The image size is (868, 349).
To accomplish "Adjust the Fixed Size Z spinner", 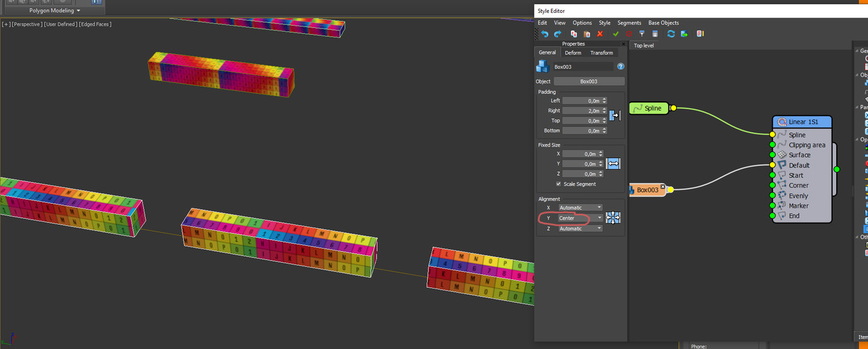I will (x=601, y=174).
